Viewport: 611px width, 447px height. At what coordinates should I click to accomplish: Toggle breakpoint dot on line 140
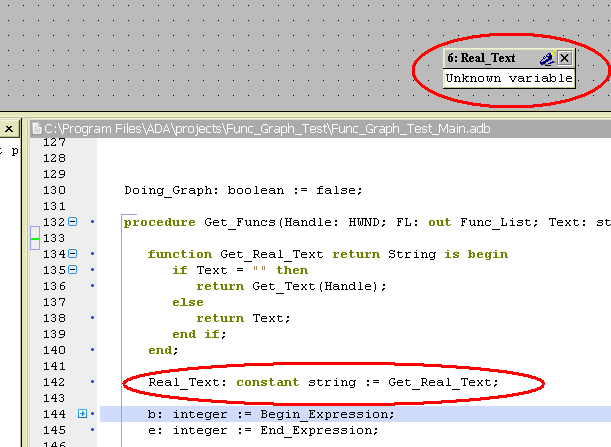click(92, 350)
